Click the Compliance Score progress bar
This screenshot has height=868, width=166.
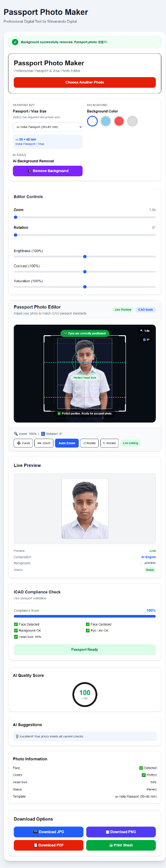point(85,616)
